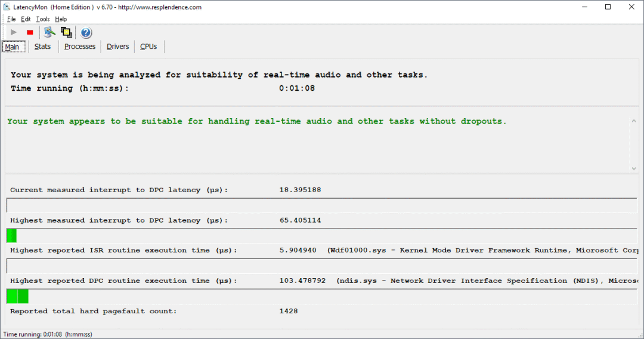644x339 pixels.
Task: Switch to the Drivers tab
Action: point(118,47)
